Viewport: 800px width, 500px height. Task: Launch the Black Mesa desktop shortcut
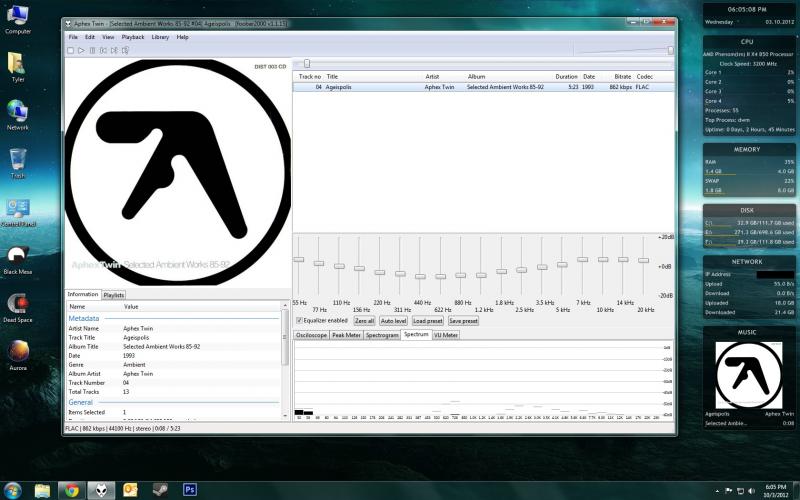tap(18, 261)
